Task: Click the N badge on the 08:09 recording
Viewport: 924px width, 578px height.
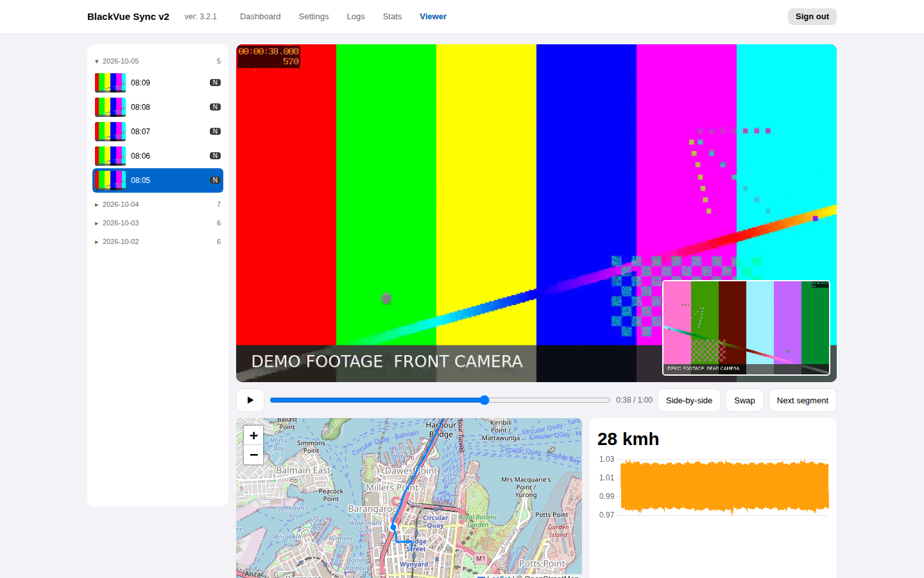Action: (x=216, y=83)
